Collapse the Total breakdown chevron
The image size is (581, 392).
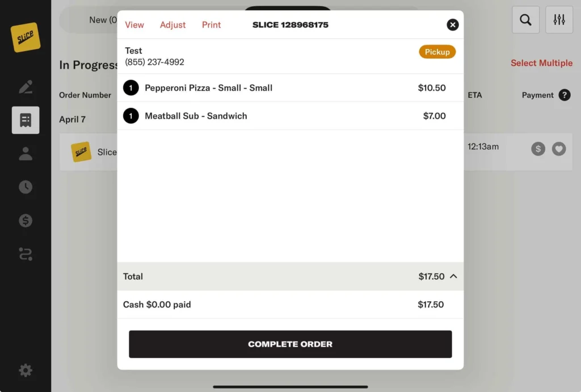(453, 276)
